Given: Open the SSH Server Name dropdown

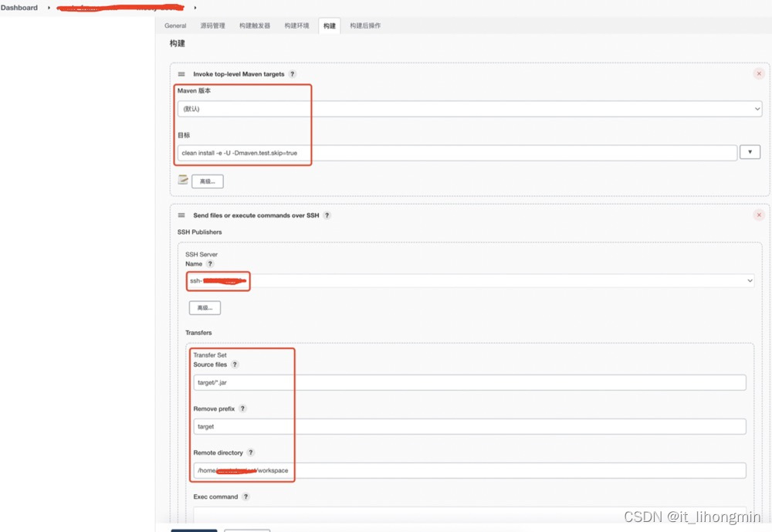Looking at the screenshot, I should (x=470, y=281).
